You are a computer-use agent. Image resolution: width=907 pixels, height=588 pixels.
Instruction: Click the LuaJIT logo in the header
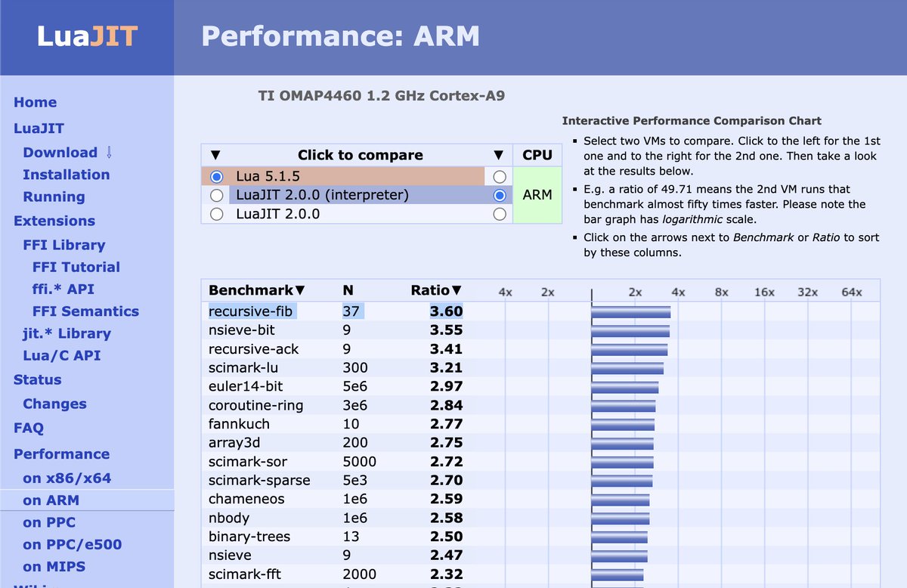pyautogui.click(x=87, y=36)
